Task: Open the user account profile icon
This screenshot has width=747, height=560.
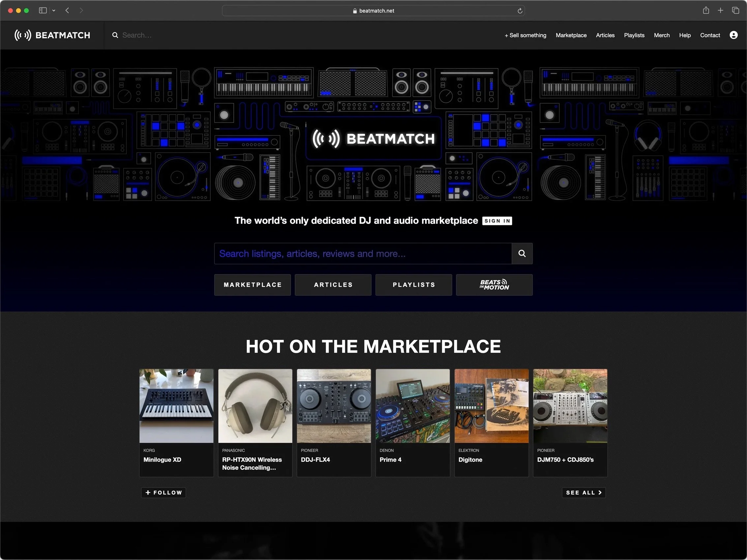Action: click(733, 35)
